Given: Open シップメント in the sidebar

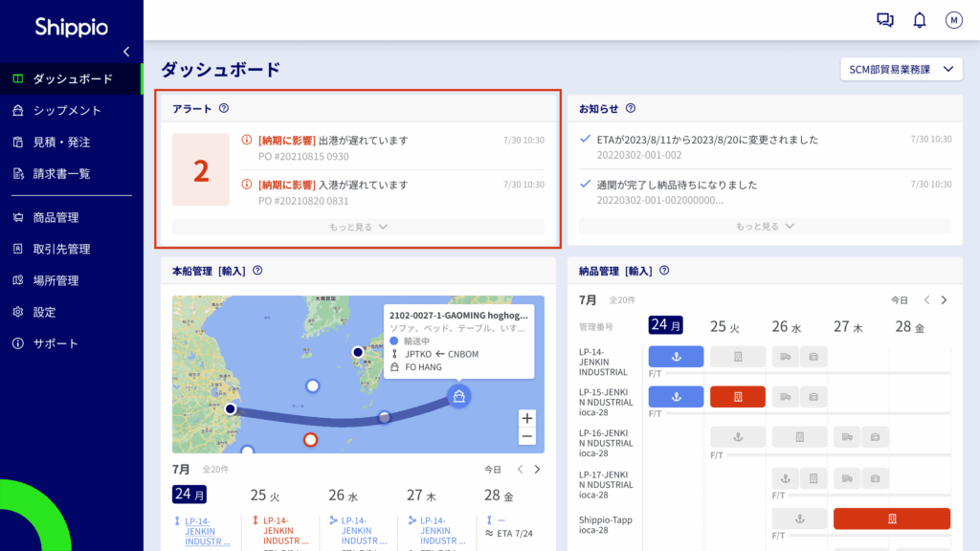Looking at the screenshot, I should coord(67,110).
